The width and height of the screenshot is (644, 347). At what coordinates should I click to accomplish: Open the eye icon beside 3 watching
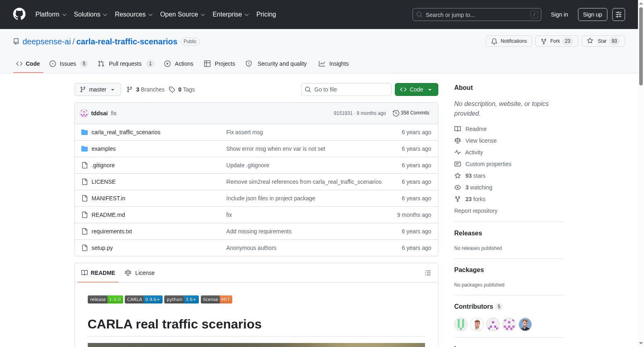click(458, 187)
